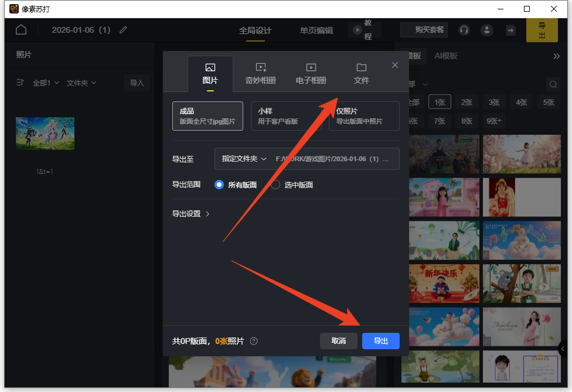Select the red dress girl template
This screenshot has width=572, height=392.
(522, 197)
